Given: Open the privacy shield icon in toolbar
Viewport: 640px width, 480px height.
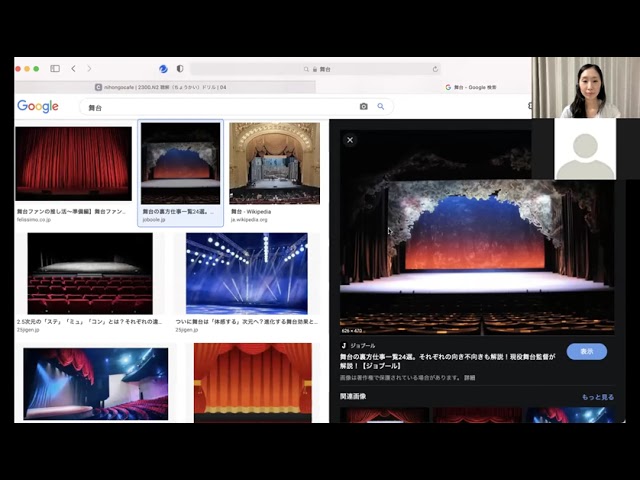Looking at the screenshot, I should click(180, 69).
